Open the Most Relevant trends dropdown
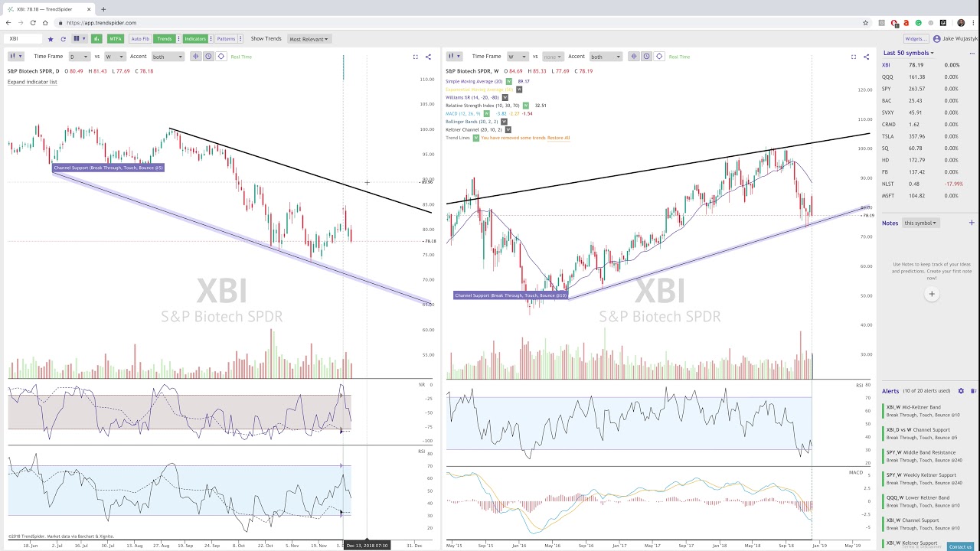980x551 pixels. point(309,39)
